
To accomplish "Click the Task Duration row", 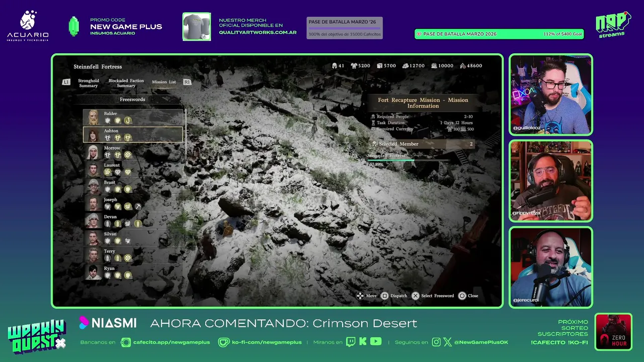I will (422, 123).
